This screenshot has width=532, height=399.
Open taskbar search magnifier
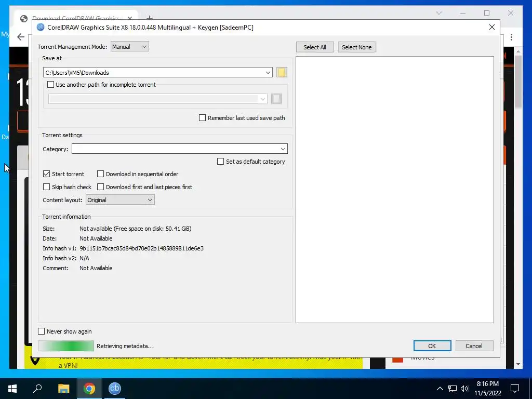(37, 389)
